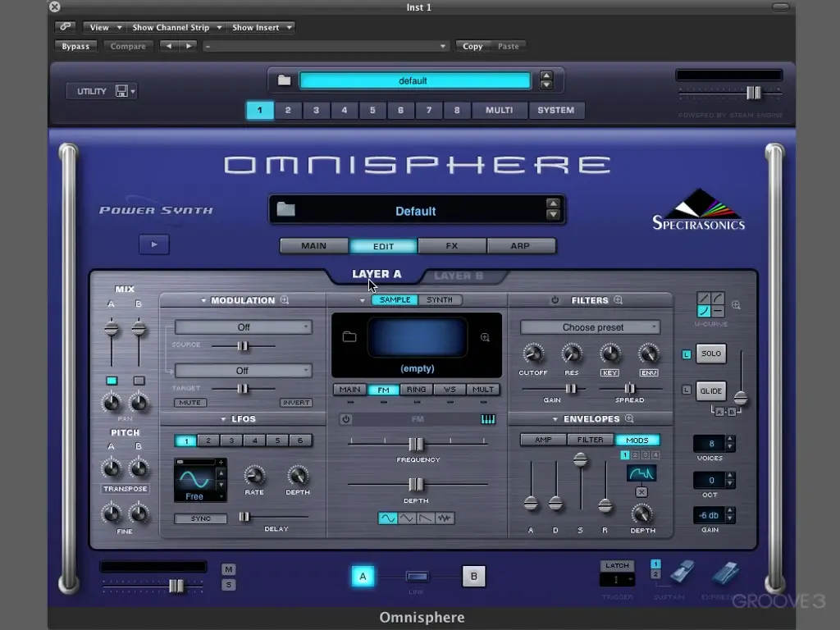Click the Copy button
Image resolution: width=840 pixels, height=630 pixels.
coord(472,46)
